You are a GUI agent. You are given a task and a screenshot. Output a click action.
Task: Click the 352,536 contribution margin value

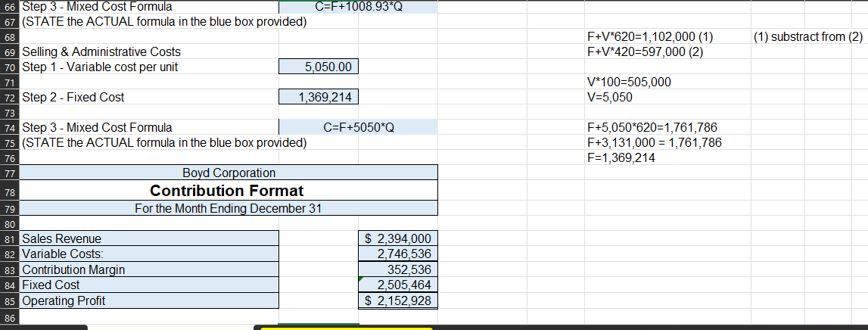(x=398, y=269)
